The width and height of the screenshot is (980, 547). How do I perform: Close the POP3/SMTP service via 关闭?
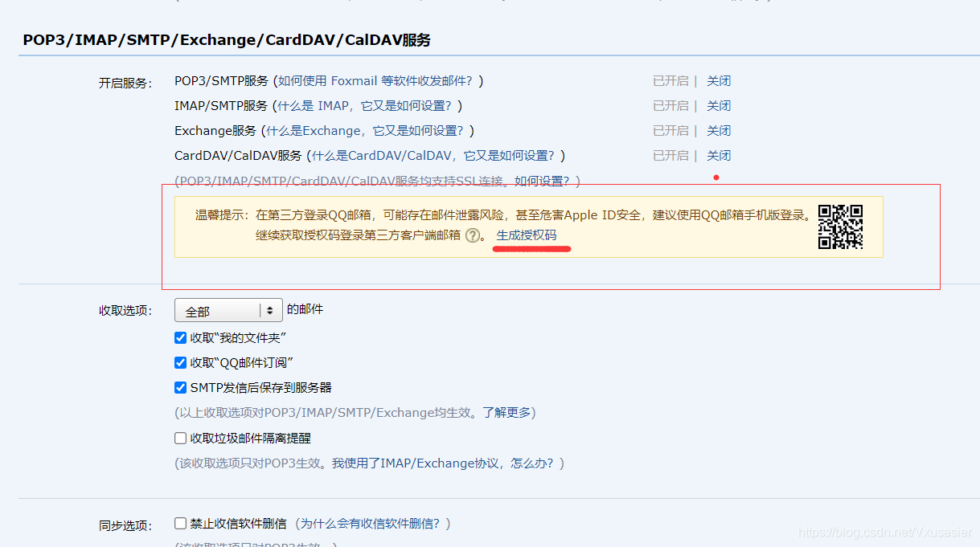coord(719,81)
